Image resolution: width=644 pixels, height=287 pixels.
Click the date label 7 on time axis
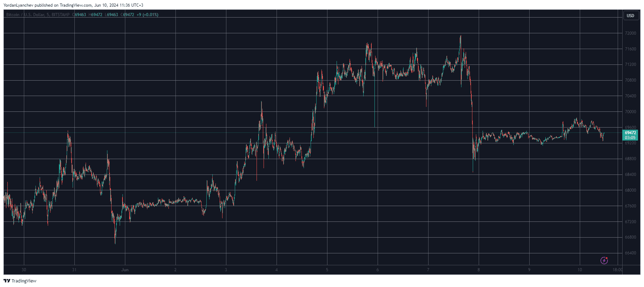click(x=428, y=270)
